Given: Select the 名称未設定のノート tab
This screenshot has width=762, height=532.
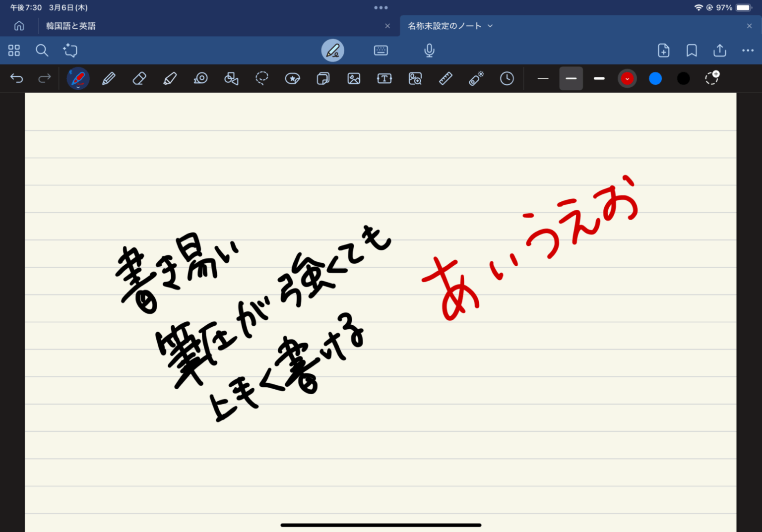Looking at the screenshot, I should point(444,26).
